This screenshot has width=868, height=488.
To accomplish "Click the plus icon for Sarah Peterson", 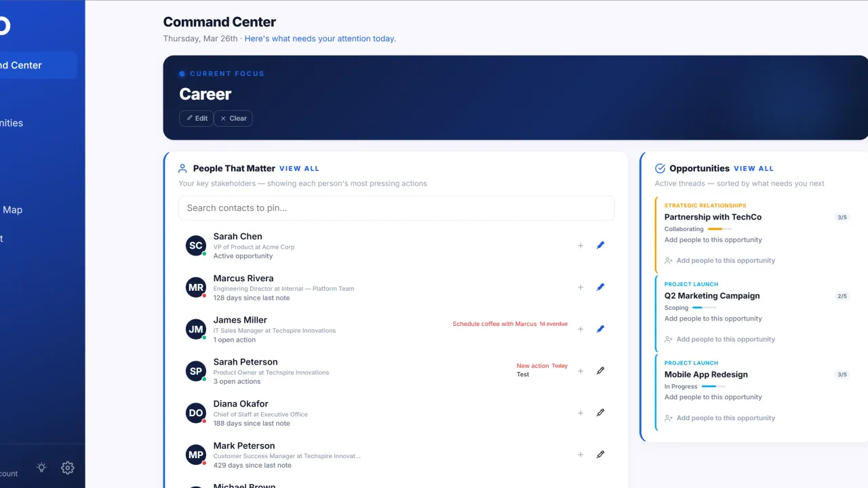I will pos(580,371).
